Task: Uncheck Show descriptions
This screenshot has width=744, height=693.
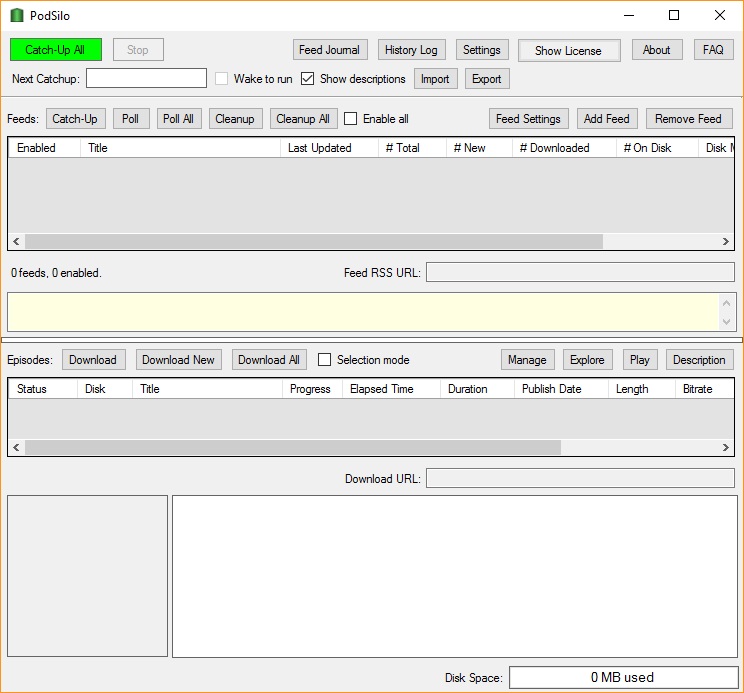Action: point(307,79)
